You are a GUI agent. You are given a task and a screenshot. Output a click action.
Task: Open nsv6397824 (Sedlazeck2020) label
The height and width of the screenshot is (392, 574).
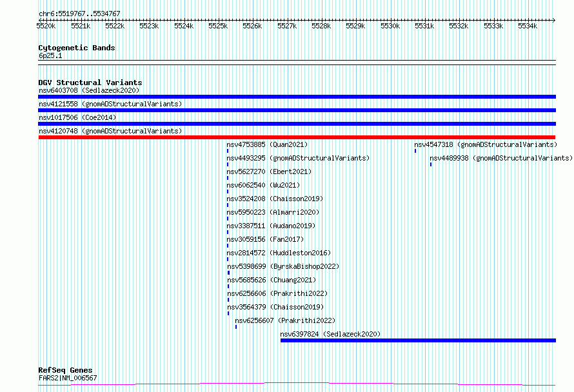330,334
